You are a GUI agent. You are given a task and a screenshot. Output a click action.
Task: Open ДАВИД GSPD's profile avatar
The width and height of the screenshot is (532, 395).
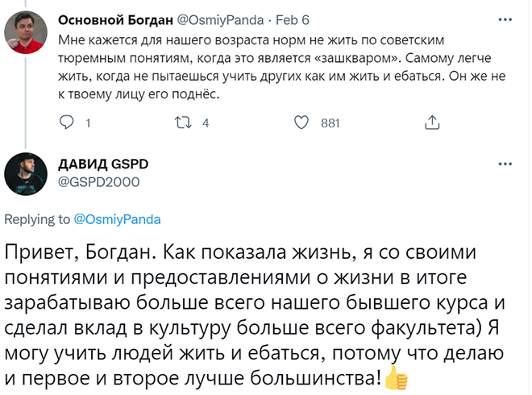pos(26,174)
